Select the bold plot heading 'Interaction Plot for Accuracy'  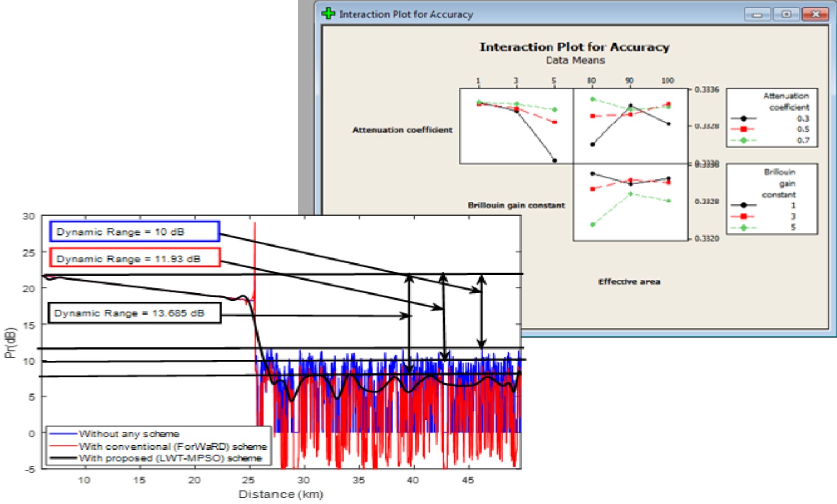574,47
